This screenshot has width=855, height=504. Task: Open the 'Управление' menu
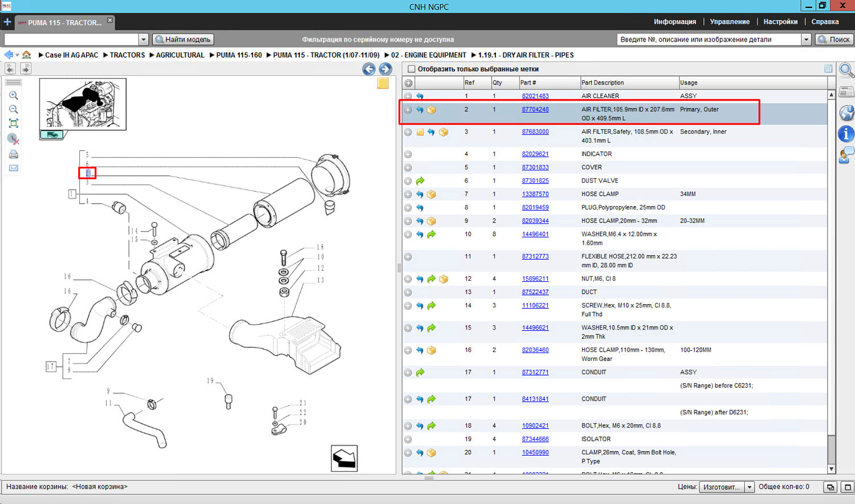pos(730,22)
